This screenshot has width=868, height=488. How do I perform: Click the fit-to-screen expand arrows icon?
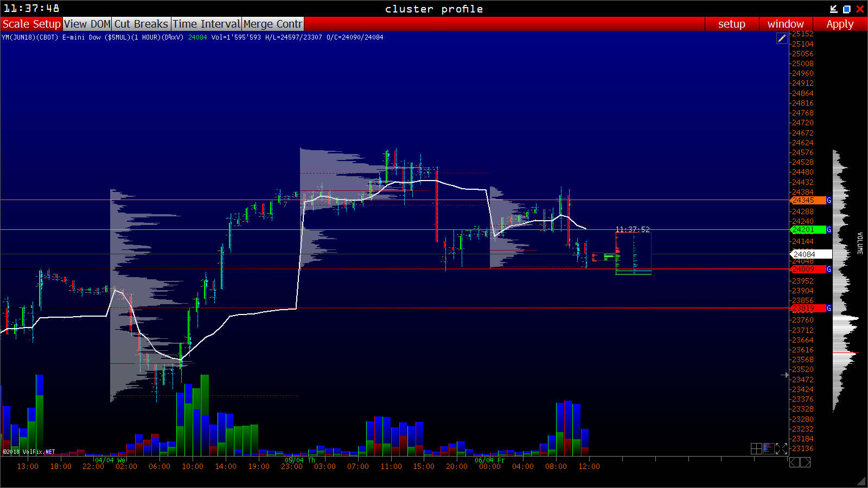781,448
